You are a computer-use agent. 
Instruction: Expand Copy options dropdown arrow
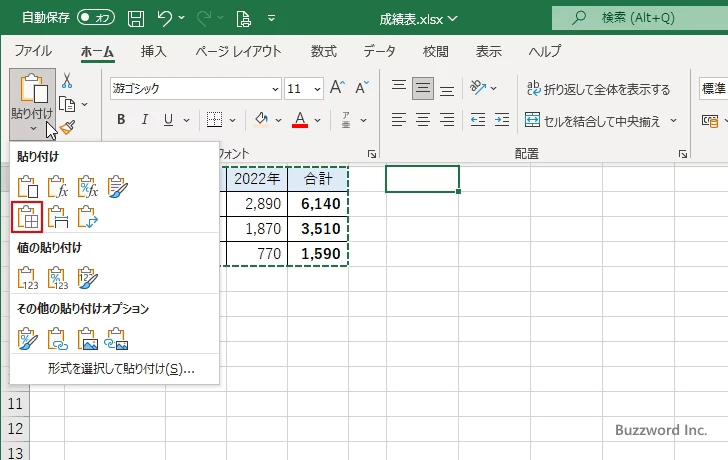(x=84, y=104)
